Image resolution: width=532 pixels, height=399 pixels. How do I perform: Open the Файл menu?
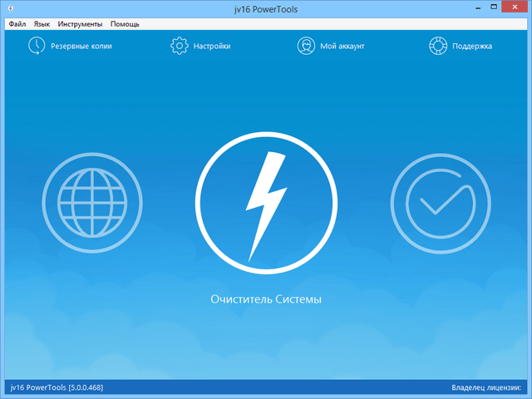17,24
